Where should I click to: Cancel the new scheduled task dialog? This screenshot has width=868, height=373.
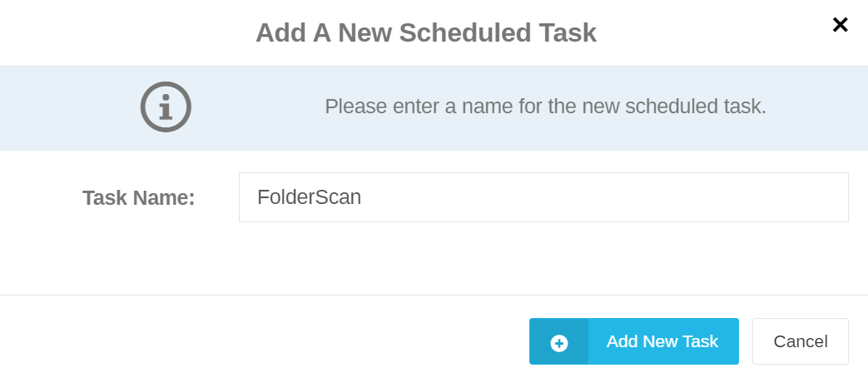point(800,341)
